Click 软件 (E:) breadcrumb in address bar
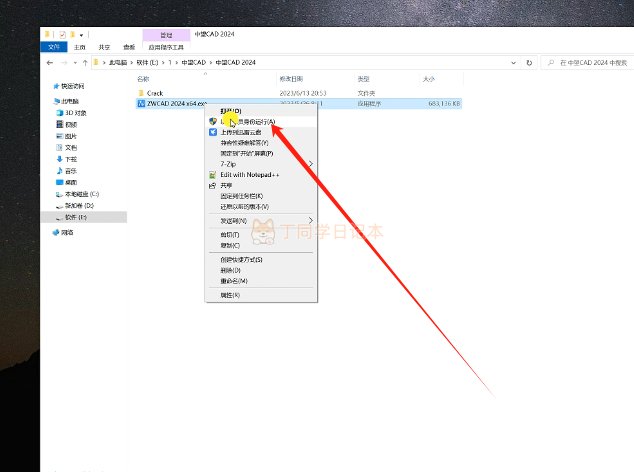The width and height of the screenshot is (634, 472). 147,62
